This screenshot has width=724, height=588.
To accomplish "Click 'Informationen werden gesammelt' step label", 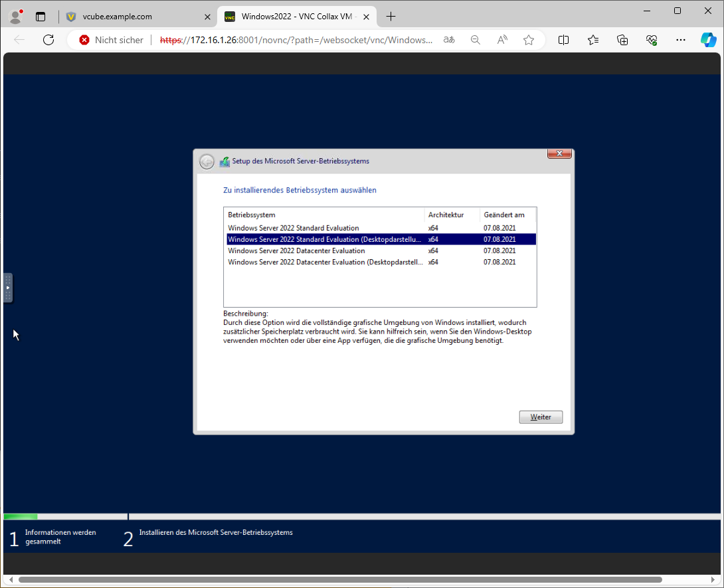I will pyautogui.click(x=60, y=538).
